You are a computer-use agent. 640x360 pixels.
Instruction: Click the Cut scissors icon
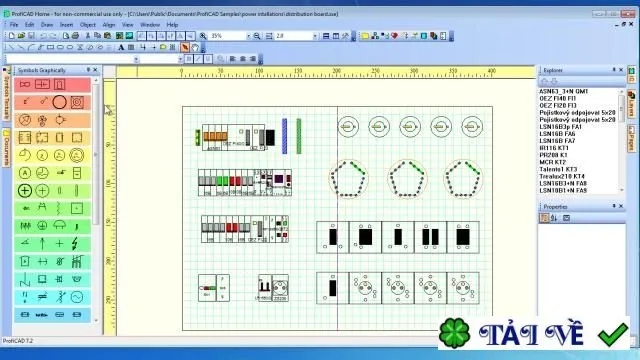pos(87,36)
